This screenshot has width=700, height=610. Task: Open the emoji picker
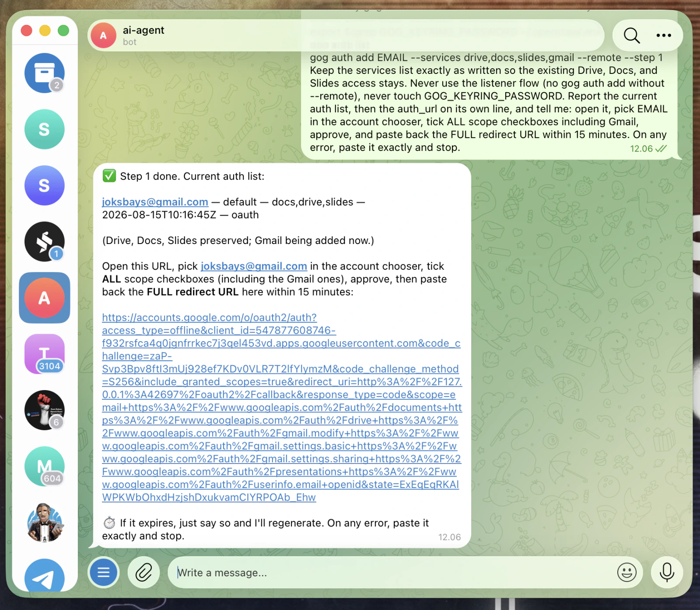(626, 572)
